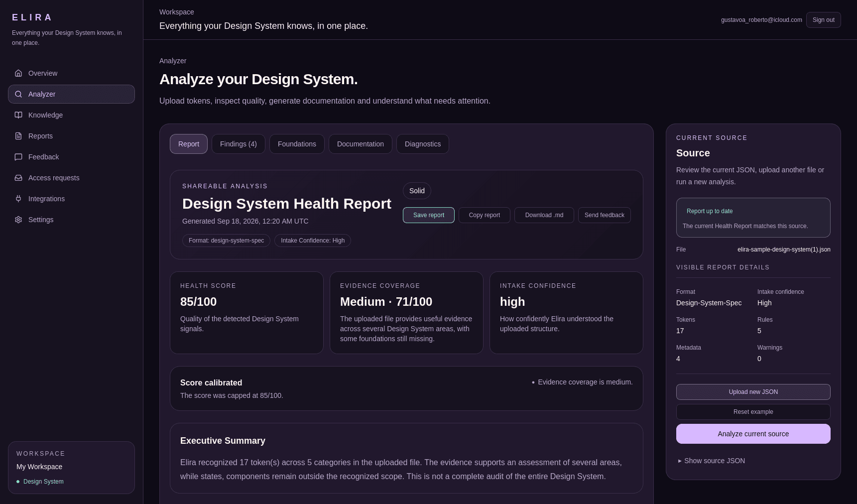This screenshot has height=504, width=857.
Task: Click the Solid status badge
Action: 417,191
